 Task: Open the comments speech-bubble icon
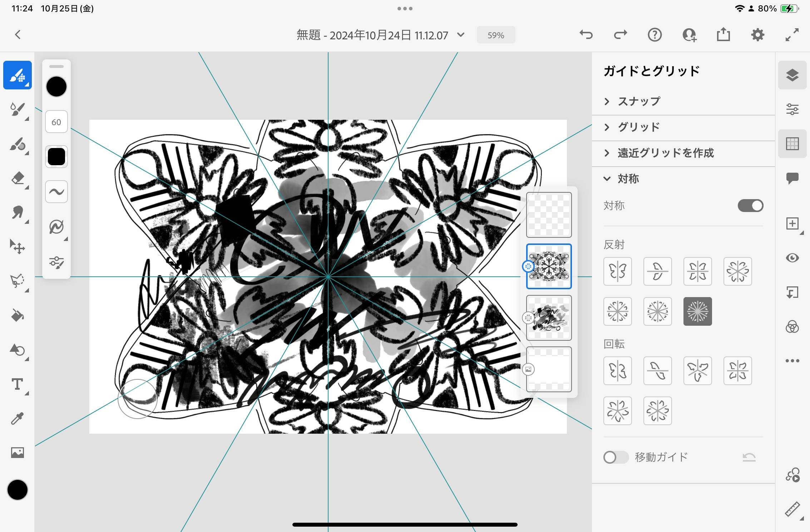[x=792, y=178]
